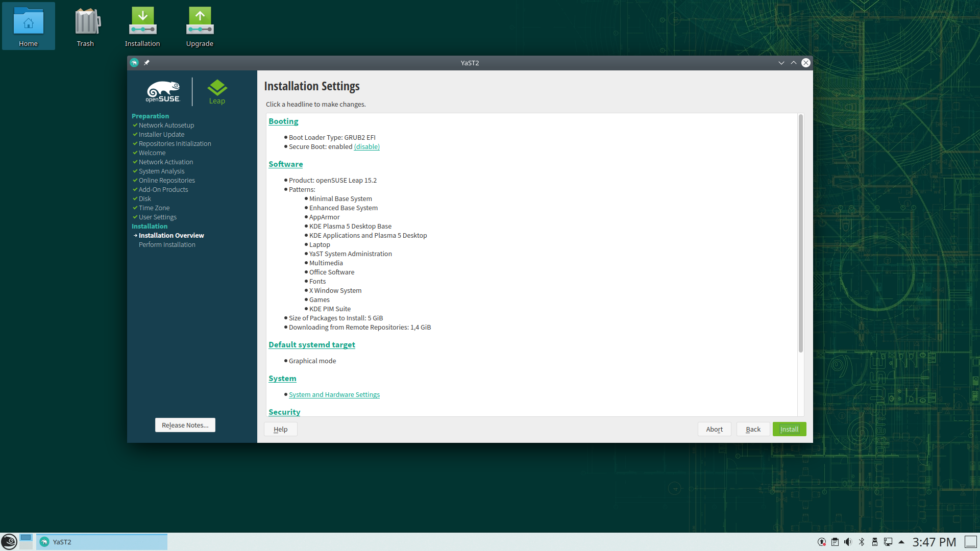
Task: Click the volume speaker tray icon
Action: 848,542
